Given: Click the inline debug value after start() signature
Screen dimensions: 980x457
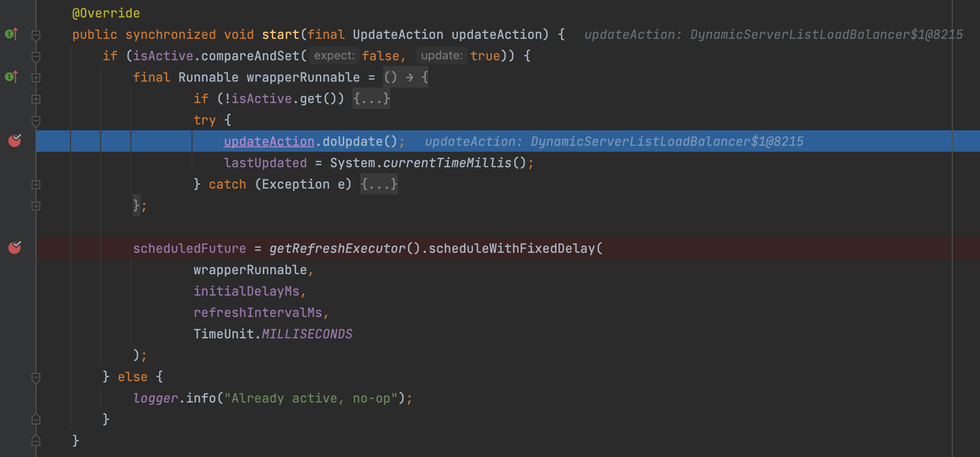Looking at the screenshot, I should (773, 35).
